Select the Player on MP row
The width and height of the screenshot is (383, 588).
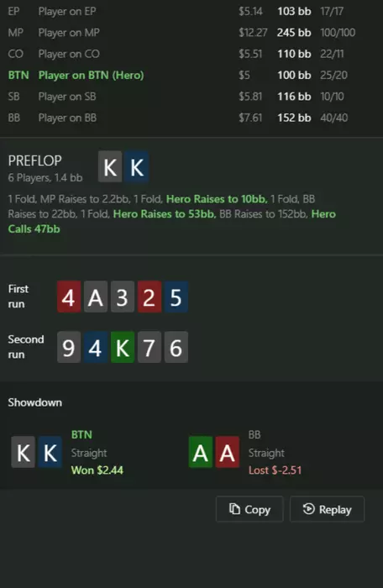click(x=191, y=33)
